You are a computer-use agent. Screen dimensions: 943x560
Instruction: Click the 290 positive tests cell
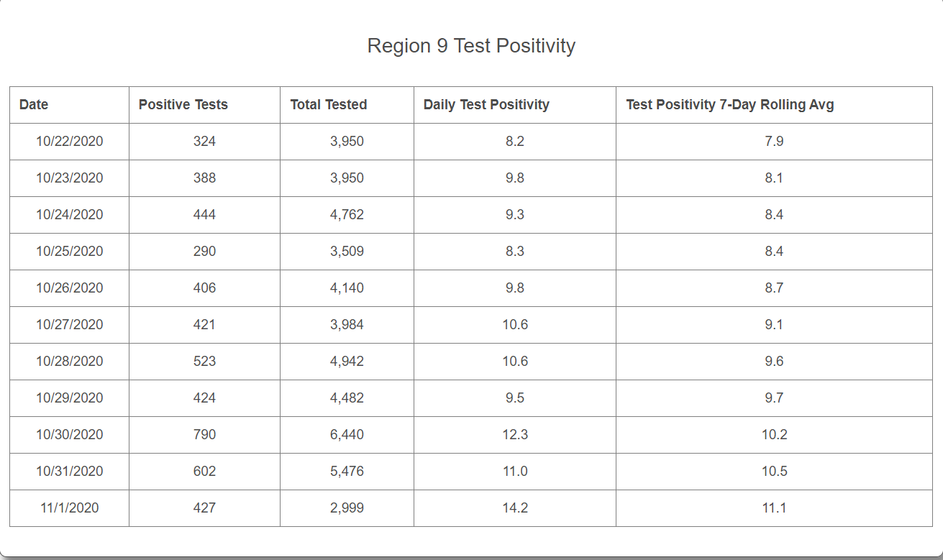coord(204,252)
